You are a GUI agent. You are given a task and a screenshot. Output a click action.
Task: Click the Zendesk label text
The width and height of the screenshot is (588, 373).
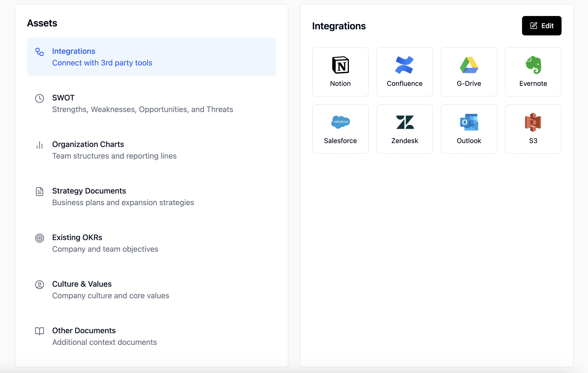[404, 141]
